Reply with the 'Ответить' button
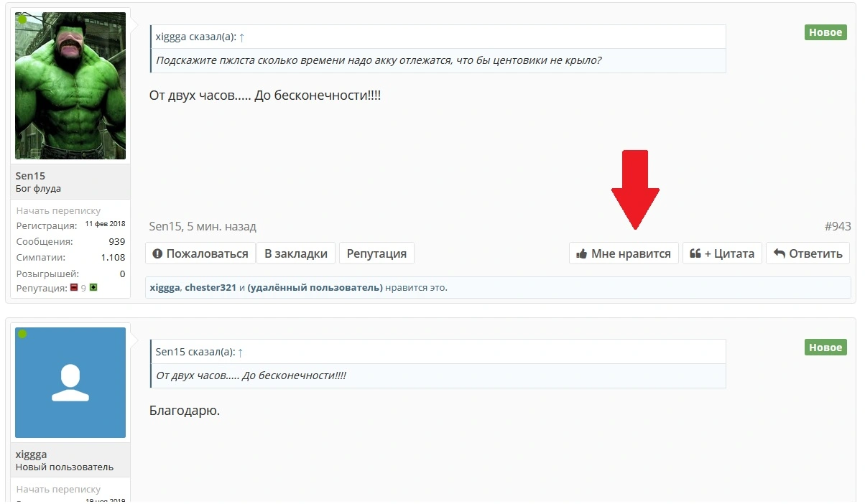Screen dimensions: 865x504 click(x=808, y=253)
